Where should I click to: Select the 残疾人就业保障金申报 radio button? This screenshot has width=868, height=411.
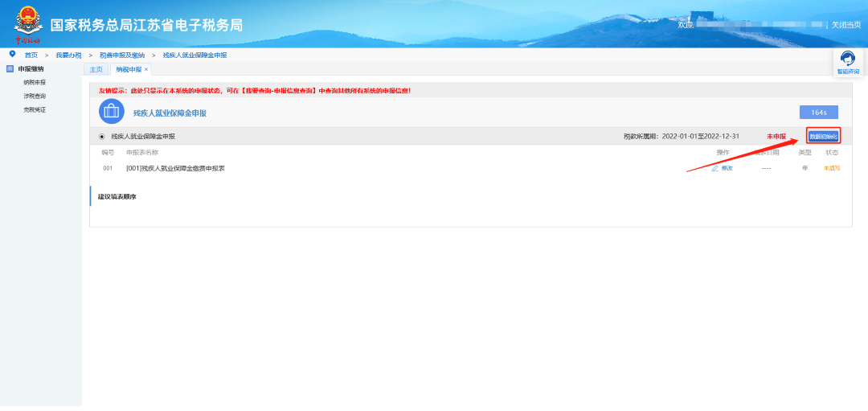101,137
